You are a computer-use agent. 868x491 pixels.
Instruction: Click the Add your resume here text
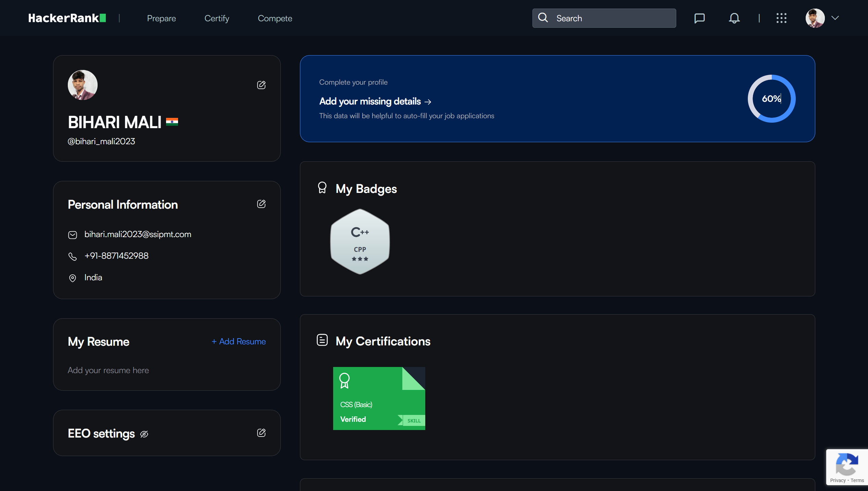[108, 370]
